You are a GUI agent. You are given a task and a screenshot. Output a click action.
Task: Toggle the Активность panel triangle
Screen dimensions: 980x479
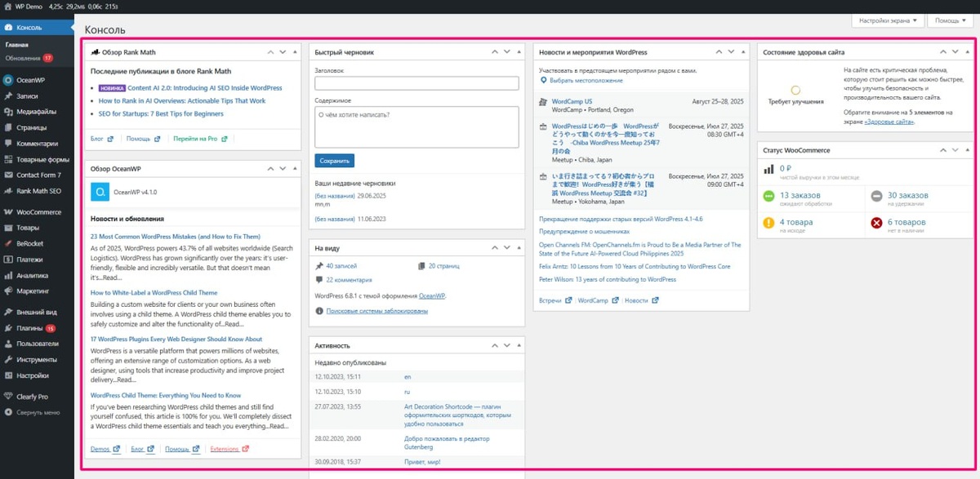point(519,345)
